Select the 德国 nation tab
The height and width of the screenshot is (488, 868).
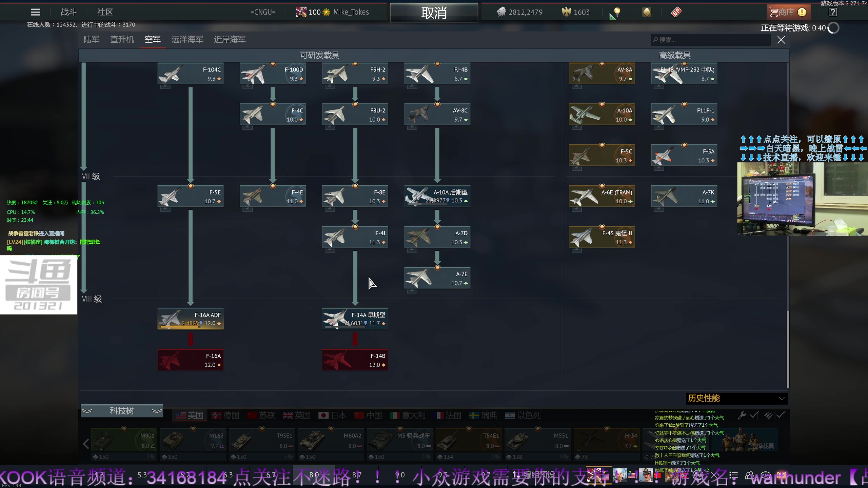coord(225,415)
